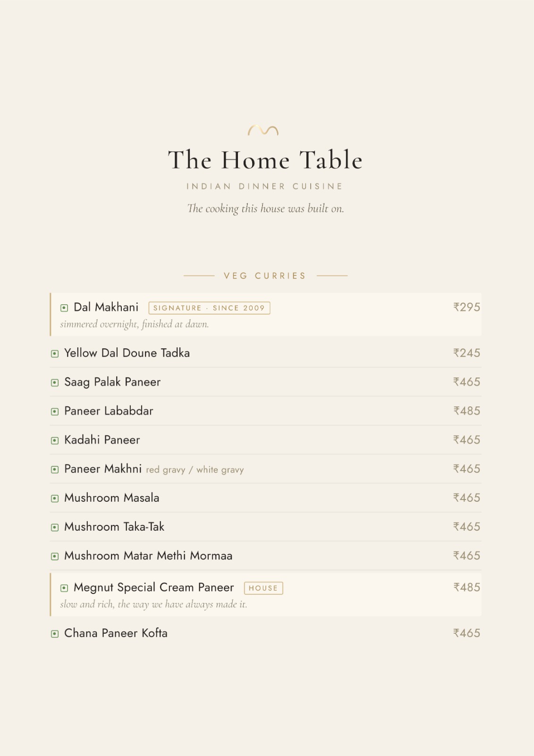Click the veg icon beside Kadahi Paneer
Viewport: 534px width, 756px height.
55,440
